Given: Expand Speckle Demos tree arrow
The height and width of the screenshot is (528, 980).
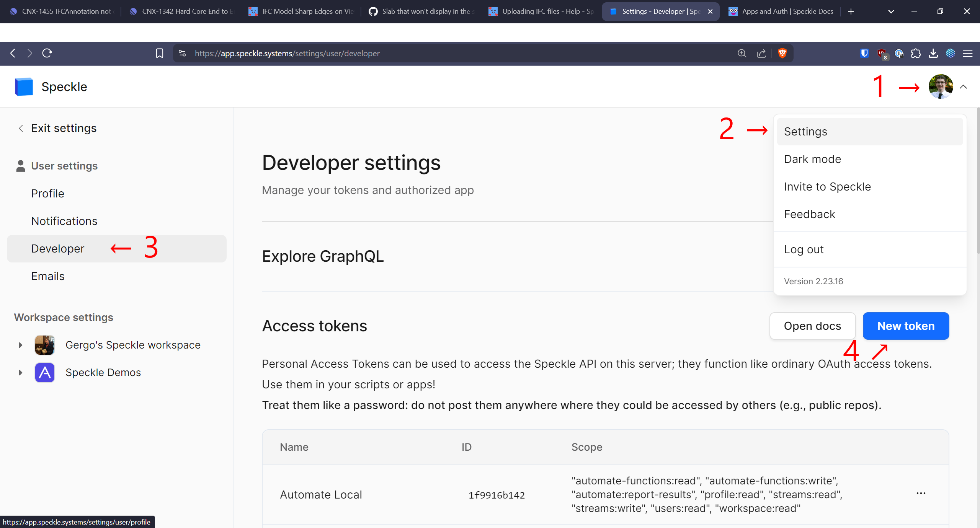Looking at the screenshot, I should pyautogui.click(x=21, y=372).
